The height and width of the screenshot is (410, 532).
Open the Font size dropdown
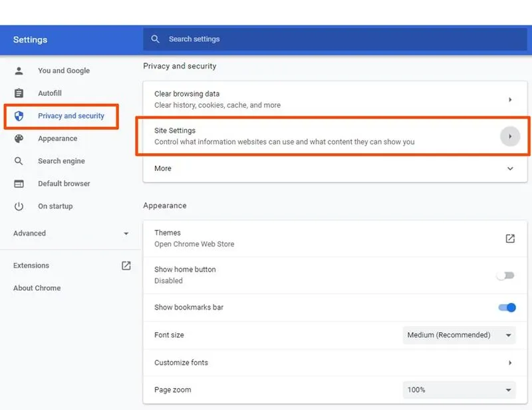tap(459, 335)
